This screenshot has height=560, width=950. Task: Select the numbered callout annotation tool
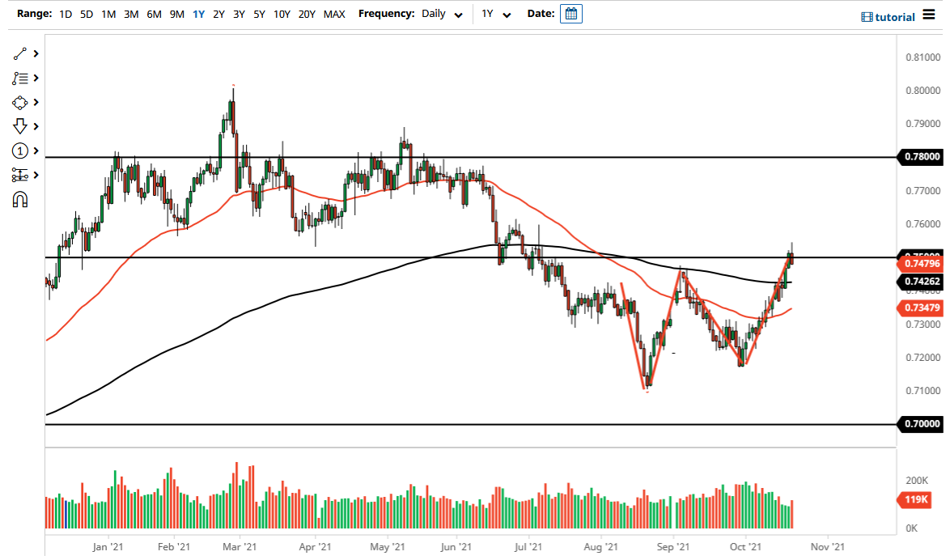22,151
